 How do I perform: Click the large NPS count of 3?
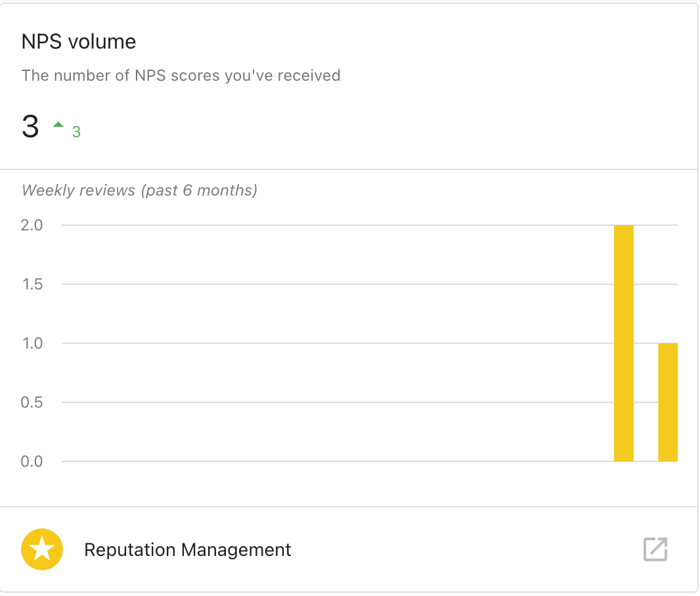click(x=30, y=126)
